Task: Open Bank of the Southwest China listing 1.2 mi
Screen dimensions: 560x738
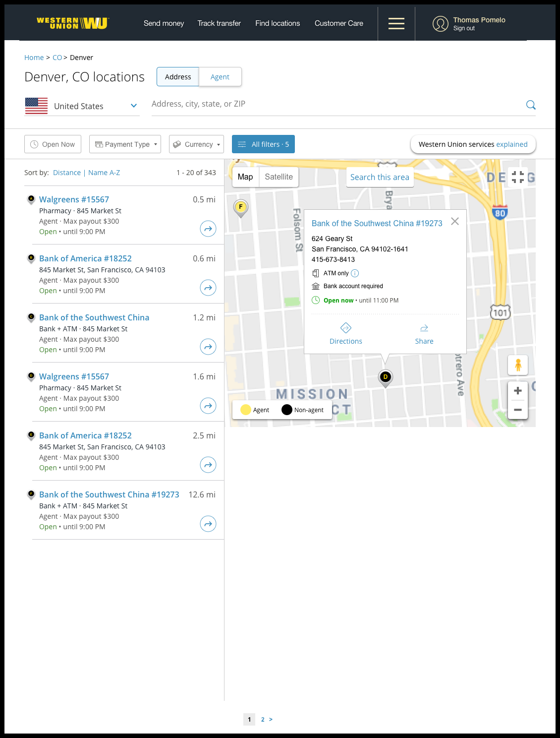Action: [x=94, y=317]
